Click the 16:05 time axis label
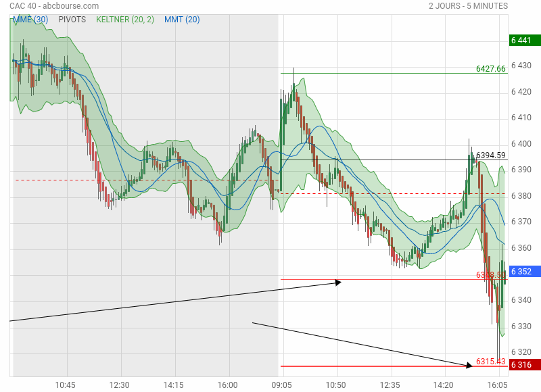 [498, 385]
